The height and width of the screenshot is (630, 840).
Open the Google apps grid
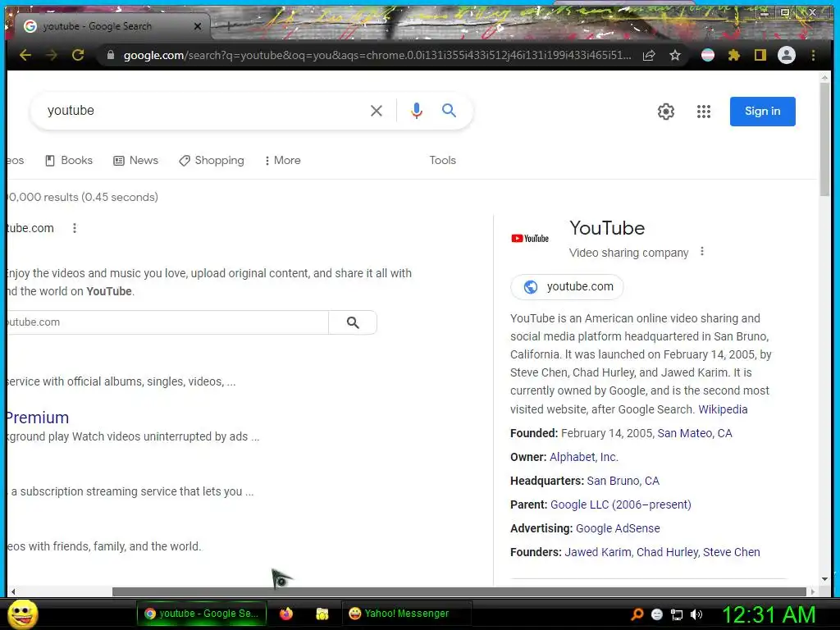pyautogui.click(x=703, y=112)
